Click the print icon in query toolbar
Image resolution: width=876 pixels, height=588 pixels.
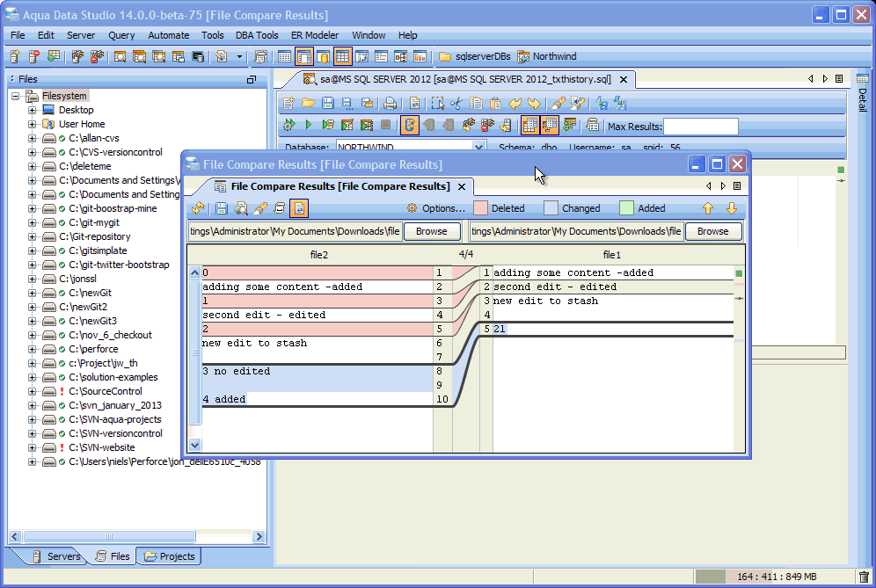tap(390, 104)
